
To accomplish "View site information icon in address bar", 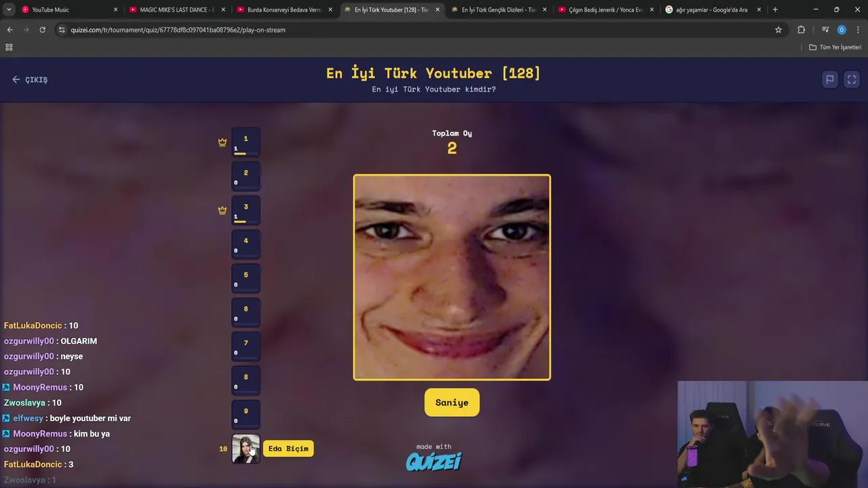I will point(62,30).
